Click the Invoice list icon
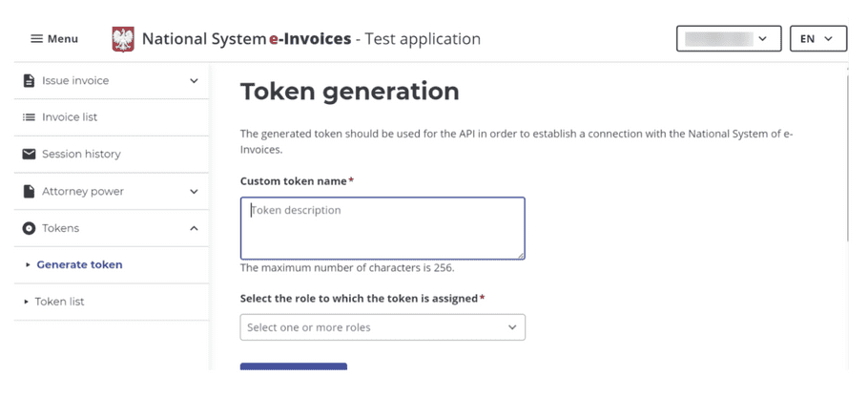This screenshot has width=868, height=397. [29, 117]
